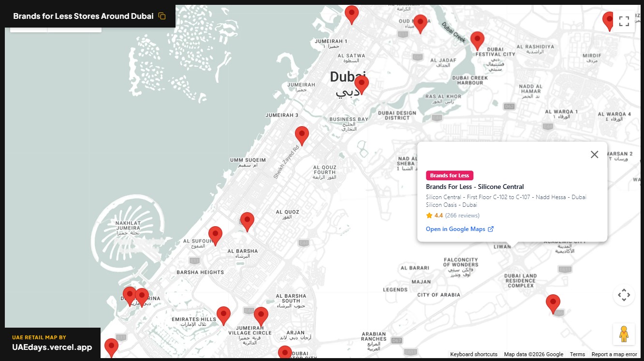Open the map Terms link

pyautogui.click(x=577, y=354)
